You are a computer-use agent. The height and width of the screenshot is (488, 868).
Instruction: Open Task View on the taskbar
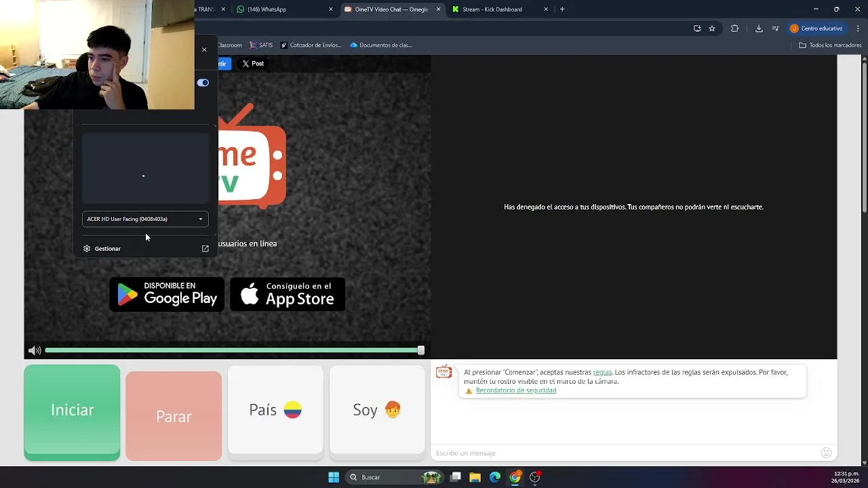(x=456, y=477)
